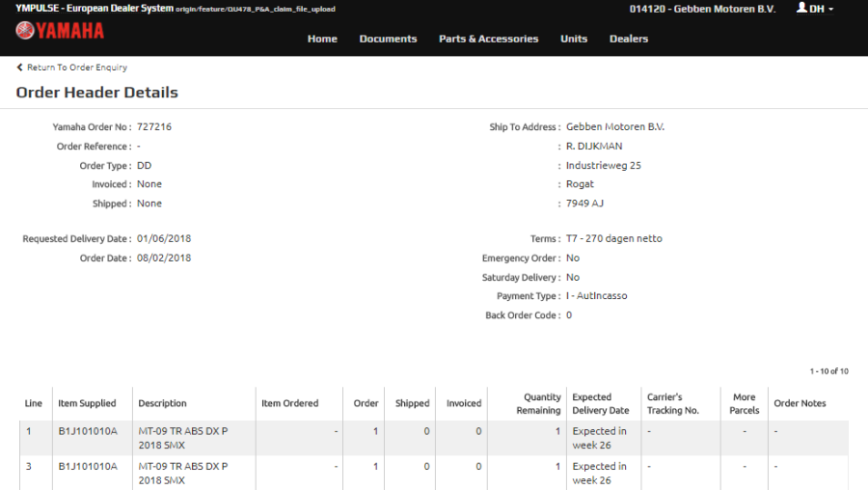Select address line Industrieweg 25
This screenshot has height=490, width=868.
pyautogui.click(x=604, y=166)
